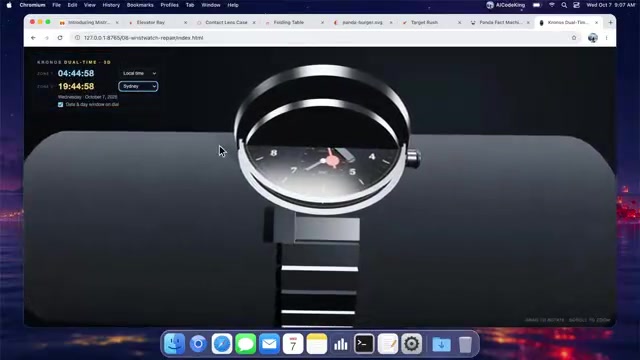Screen dimensions: 640x360
Task: Open the Tab menu
Action: click(190, 5)
